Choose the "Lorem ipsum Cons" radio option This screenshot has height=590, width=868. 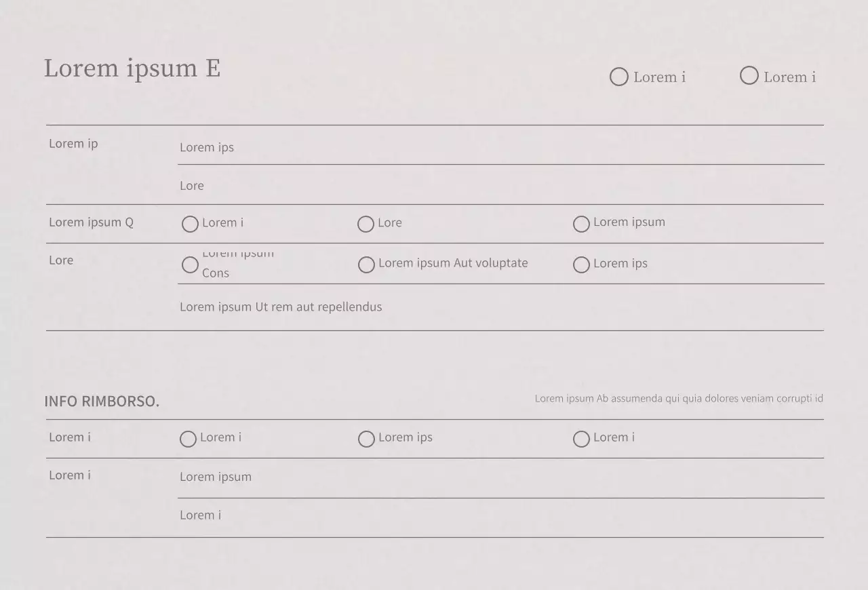(191, 265)
